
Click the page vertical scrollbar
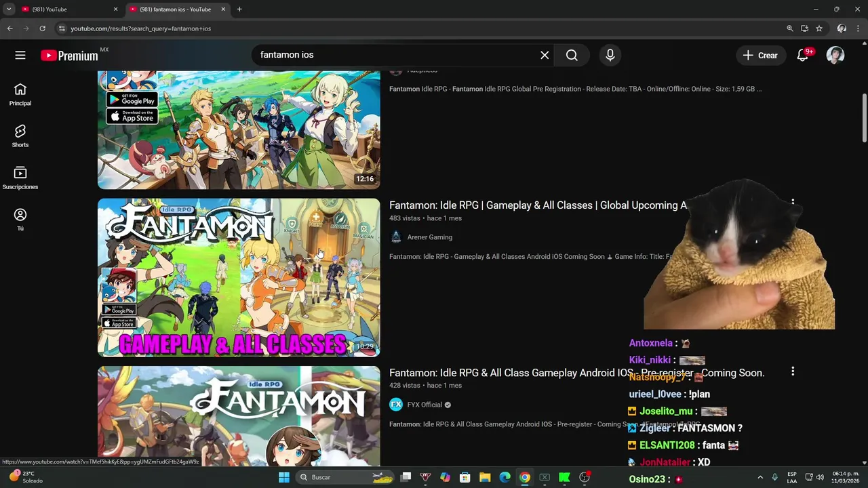tap(864, 118)
